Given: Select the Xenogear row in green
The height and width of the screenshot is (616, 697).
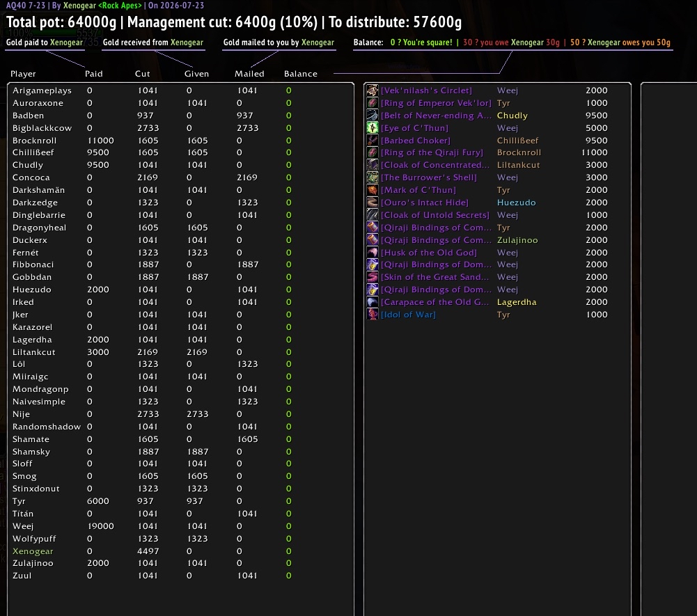Looking at the screenshot, I should (x=180, y=551).
